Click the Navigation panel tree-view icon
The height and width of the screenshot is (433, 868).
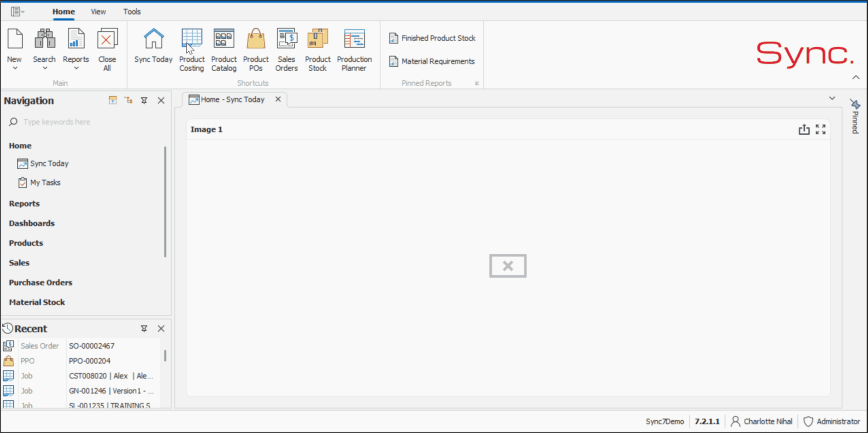pos(129,100)
